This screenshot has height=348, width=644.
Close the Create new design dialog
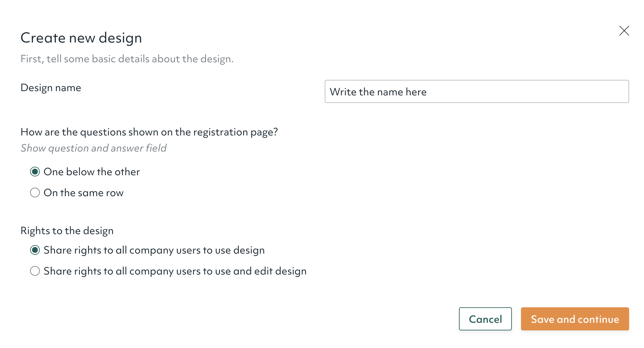pyautogui.click(x=624, y=31)
